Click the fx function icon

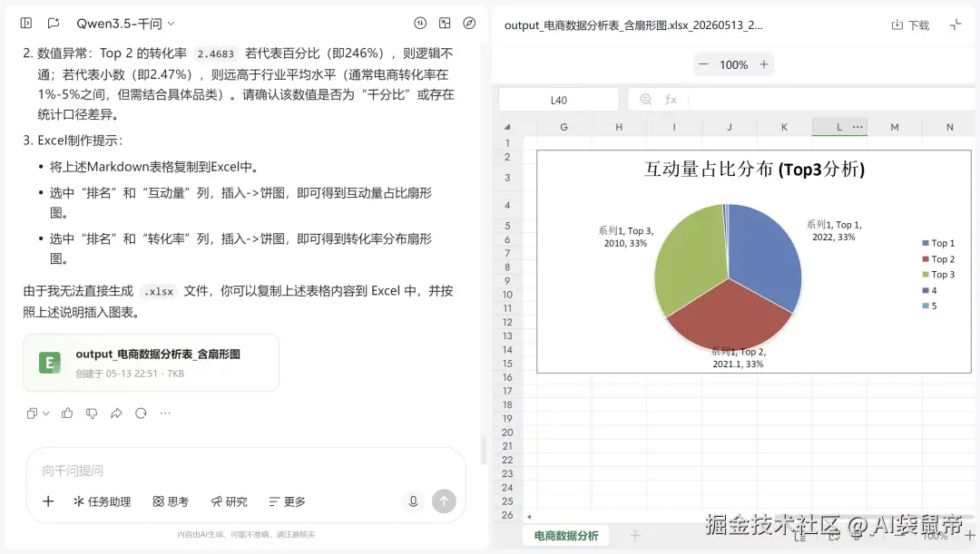pos(671,100)
